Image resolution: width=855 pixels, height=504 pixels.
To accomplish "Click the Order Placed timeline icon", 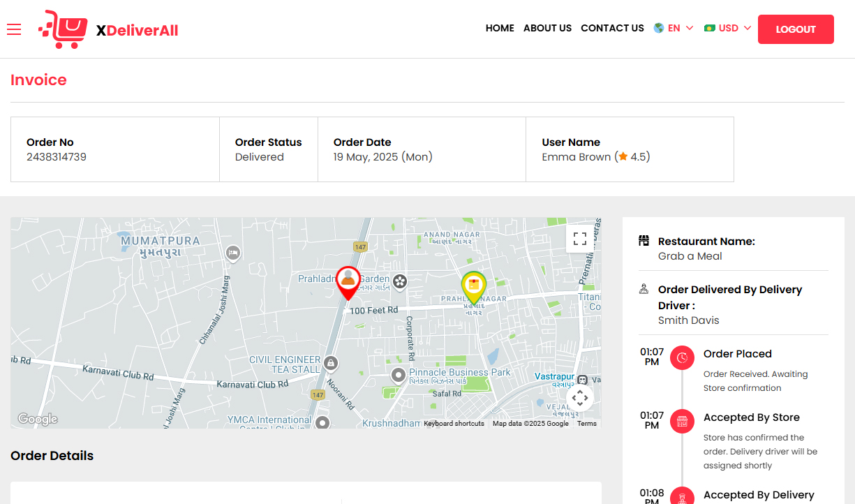I will coord(682,357).
